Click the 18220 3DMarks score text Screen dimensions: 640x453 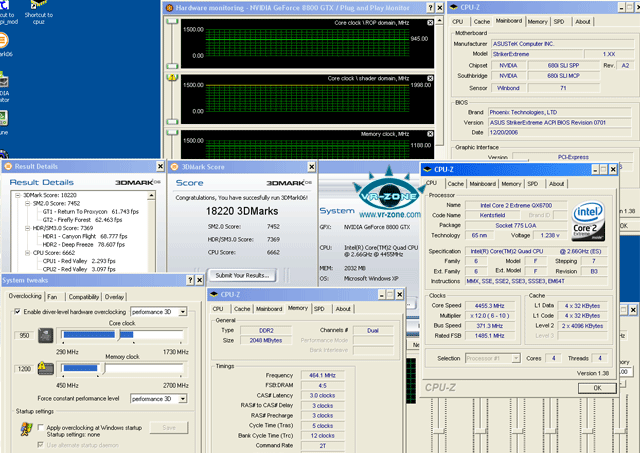point(242,211)
